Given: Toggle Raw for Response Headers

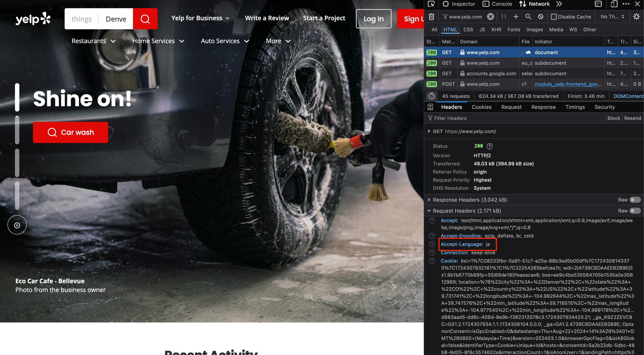Looking at the screenshot, I should point(635,200).
